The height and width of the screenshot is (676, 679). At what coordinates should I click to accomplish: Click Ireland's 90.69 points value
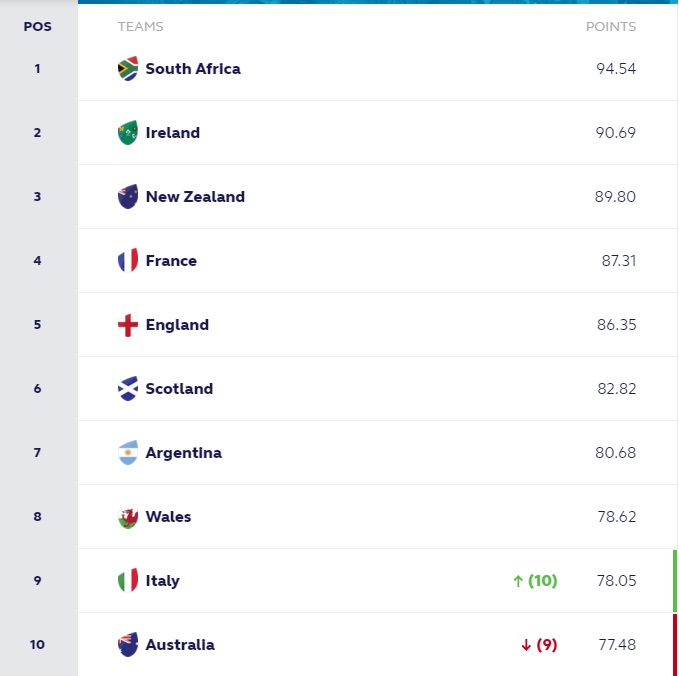click(x=615, y=133)
